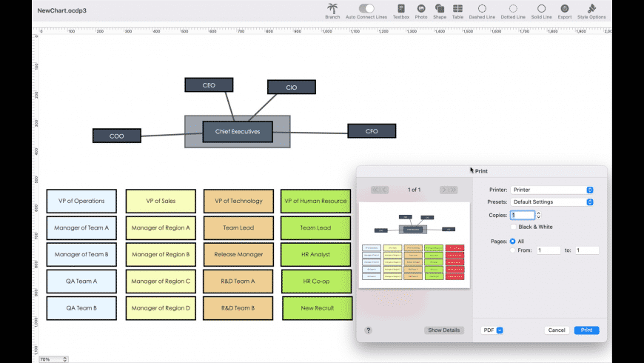Open Style Options in the toolbar
Image resolution: width=644 pixels, height=363 pixels.
(x=591, y=8)
